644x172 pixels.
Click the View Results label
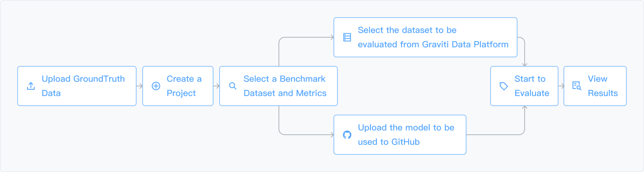click(603, 86)
